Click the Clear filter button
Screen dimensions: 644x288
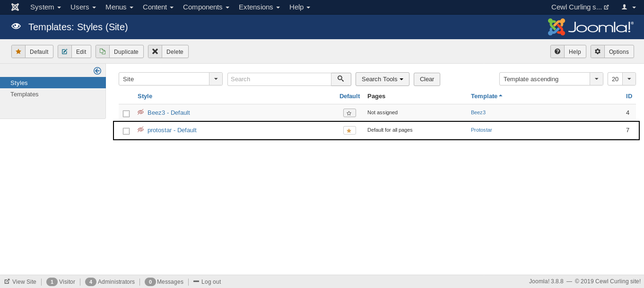[426, 79]
